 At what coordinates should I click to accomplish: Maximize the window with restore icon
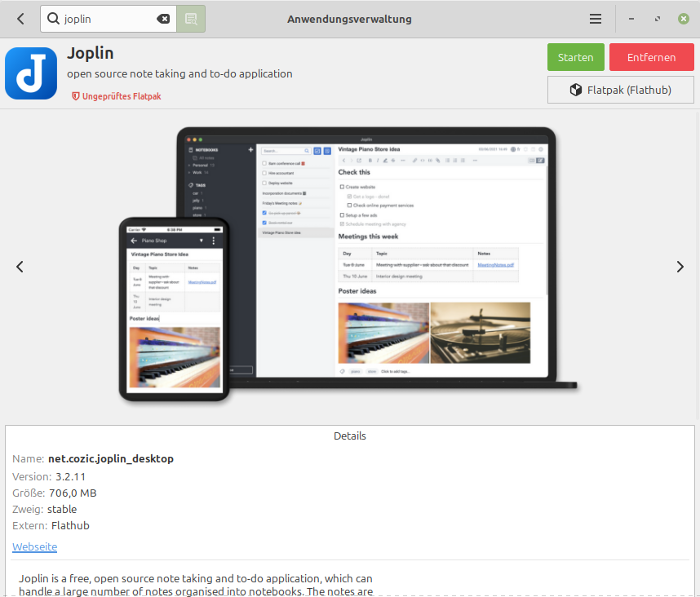(x=657, y=19)
